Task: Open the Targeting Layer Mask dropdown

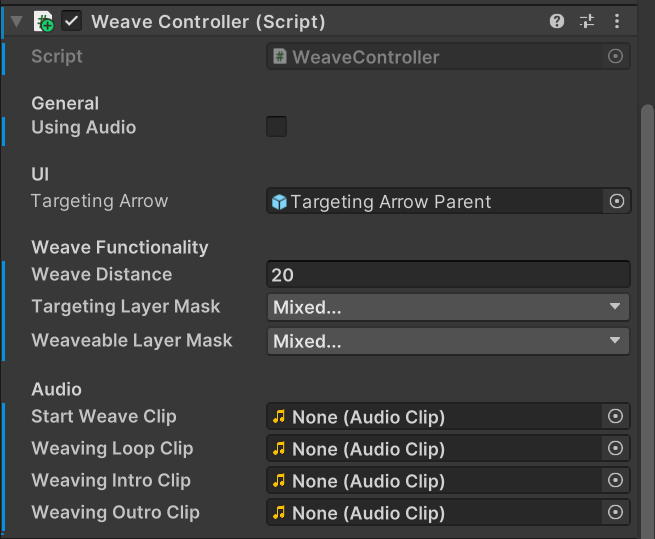Action: point(448,307)
